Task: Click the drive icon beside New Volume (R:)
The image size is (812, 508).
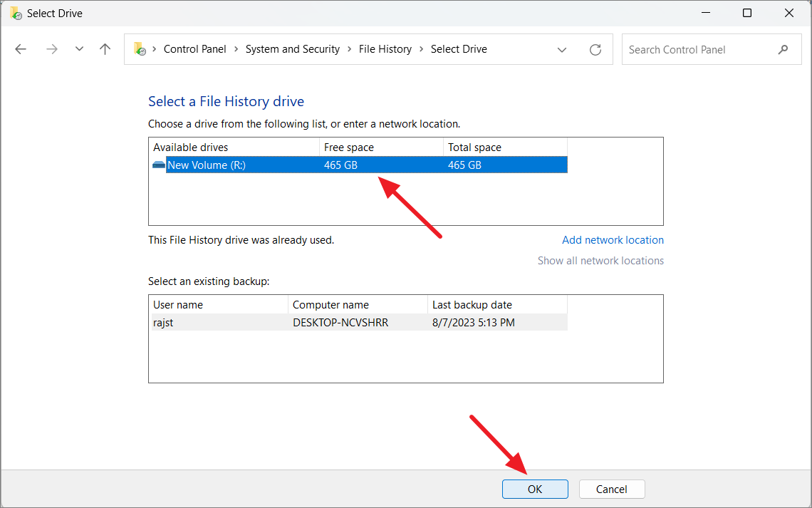Action: [x=158, y=165]
